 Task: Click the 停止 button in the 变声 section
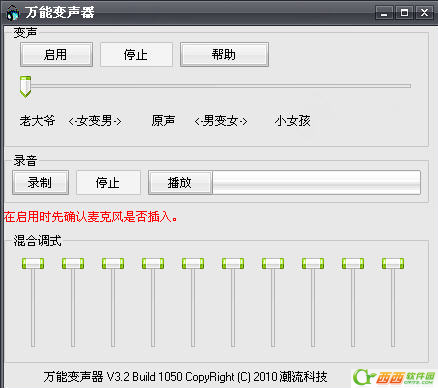tap(136, 54)
